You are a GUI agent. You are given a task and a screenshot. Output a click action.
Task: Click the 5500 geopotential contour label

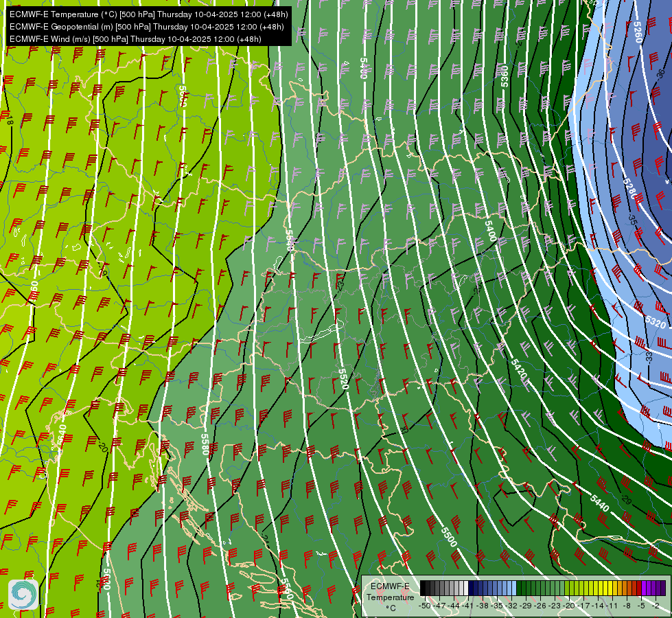tap(449, 537)
